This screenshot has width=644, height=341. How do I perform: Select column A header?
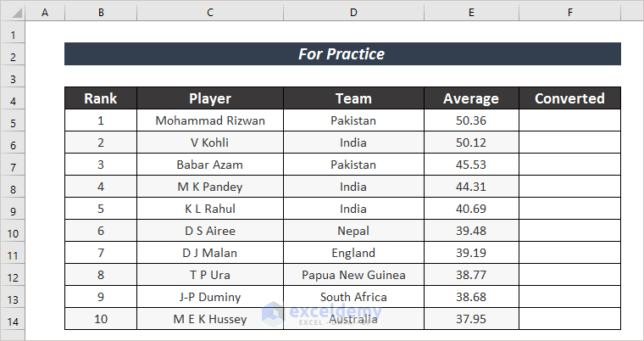(x=44, y=13)
